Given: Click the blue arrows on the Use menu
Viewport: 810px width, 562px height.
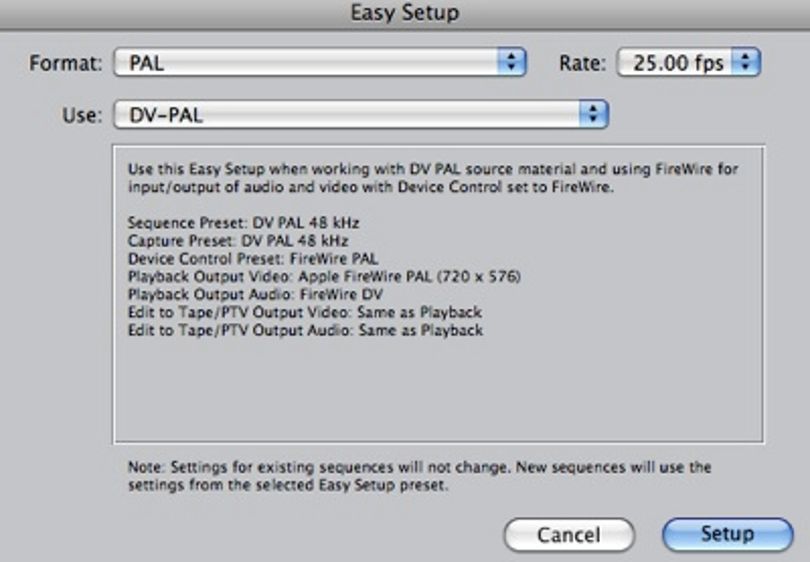Looking at the screenshot, I should pos(594,114).
